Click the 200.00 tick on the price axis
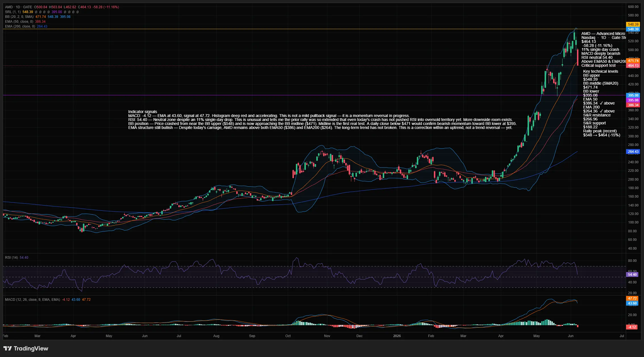Viewport: 644px width, 357px height. pyautogui.click(x=633, y=179)
